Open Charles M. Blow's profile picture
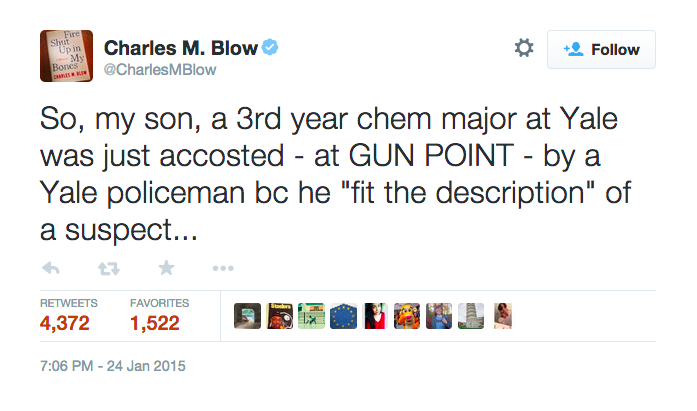697x411 pixels. 66,56
